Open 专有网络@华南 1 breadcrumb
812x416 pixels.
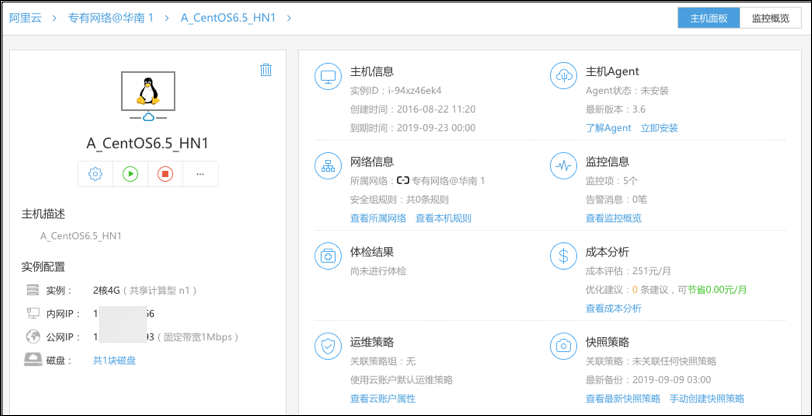point(111,18)
